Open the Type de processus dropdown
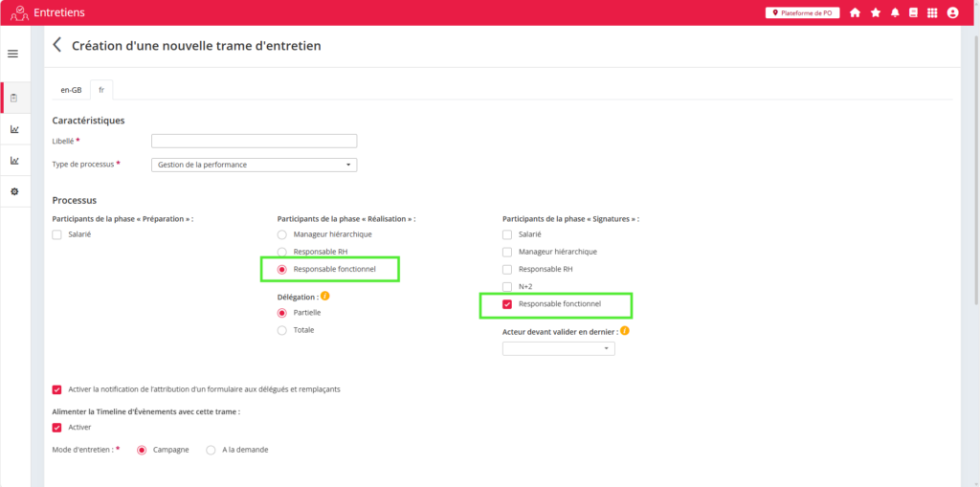 [254, 165]
